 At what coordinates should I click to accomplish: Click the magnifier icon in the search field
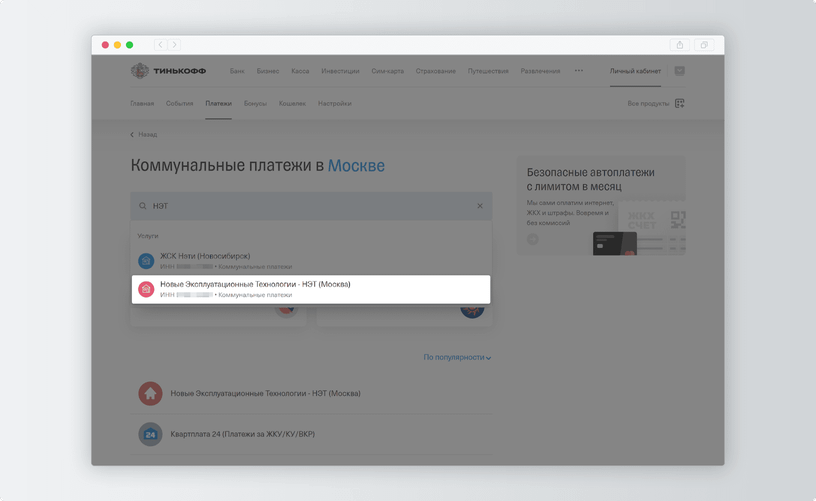click(142, 206)
